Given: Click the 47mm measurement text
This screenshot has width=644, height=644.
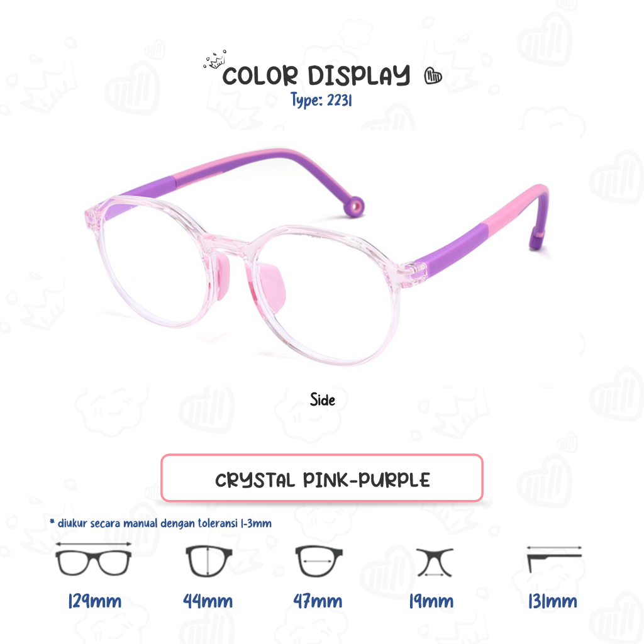Looking at the screenshot, I should pyautogui.click(x=318, y=601).
